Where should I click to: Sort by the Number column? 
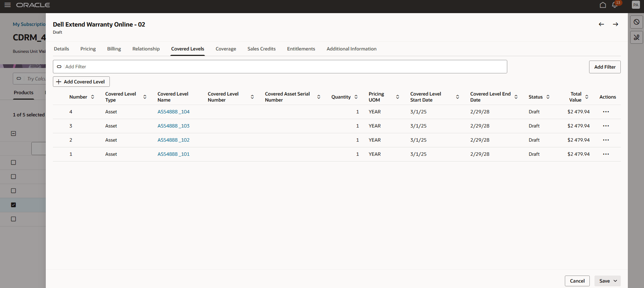[93, 97]
